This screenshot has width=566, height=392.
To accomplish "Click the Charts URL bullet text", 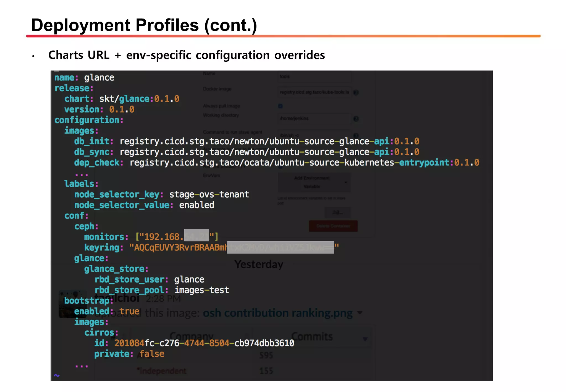I will point(187,55).
